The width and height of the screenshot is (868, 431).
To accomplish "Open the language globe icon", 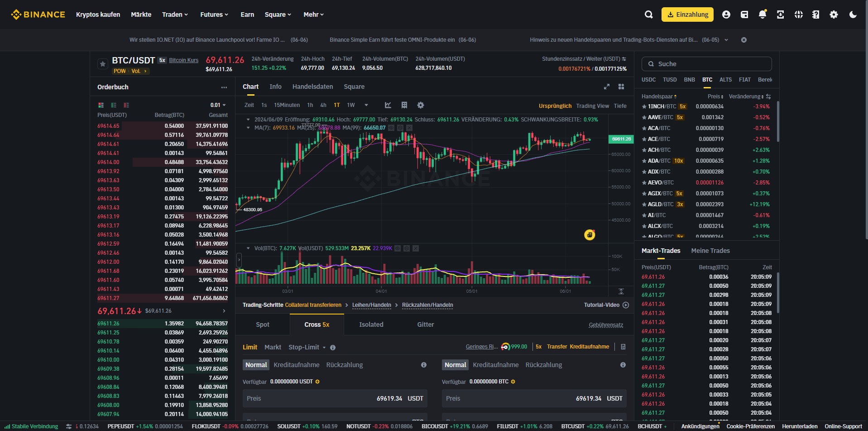I will tap(799, 15).
